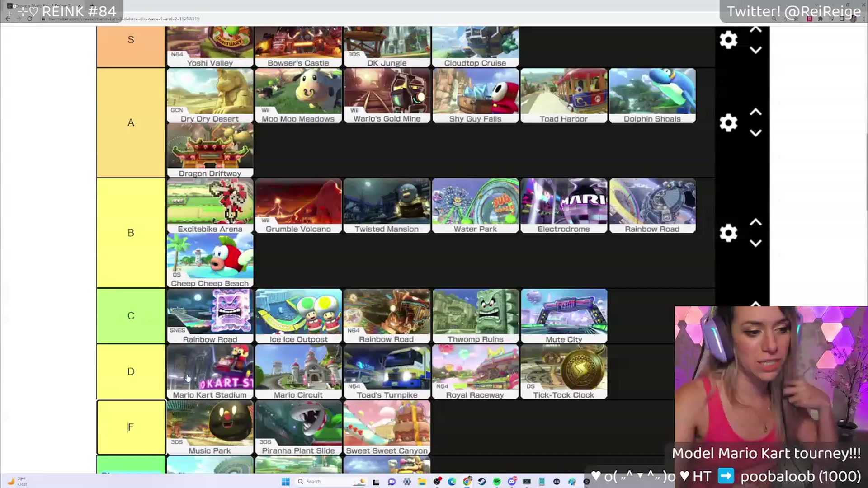Select the Toad's Turnpike track card
Image resolution: width=868 pixels, height=488 pixels.
point(387,372)
